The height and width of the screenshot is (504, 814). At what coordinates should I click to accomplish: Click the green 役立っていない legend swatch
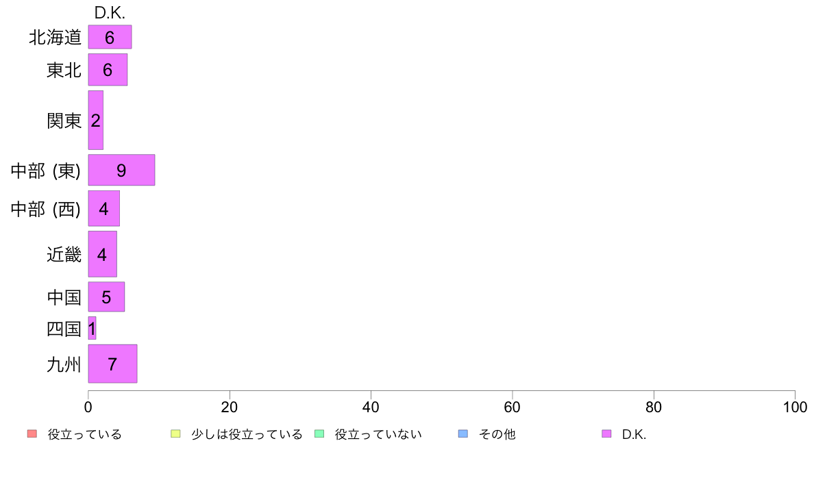click(319, 434)
